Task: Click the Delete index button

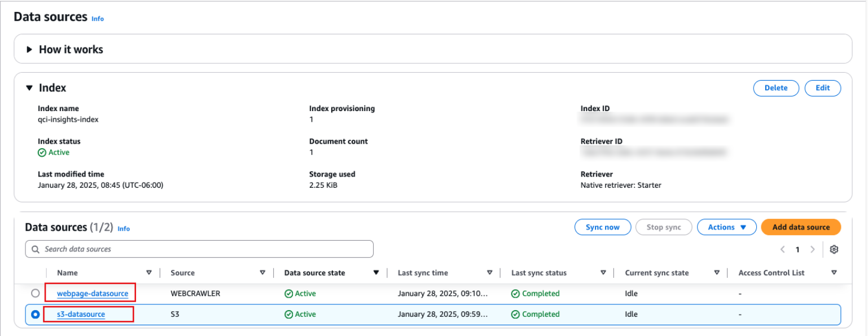Action: (776, 88)
